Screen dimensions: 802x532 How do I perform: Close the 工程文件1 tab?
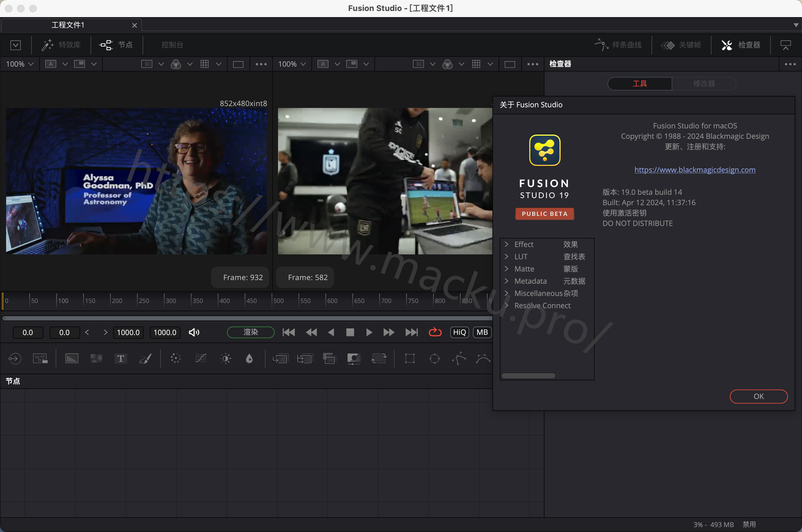point(134,25)
